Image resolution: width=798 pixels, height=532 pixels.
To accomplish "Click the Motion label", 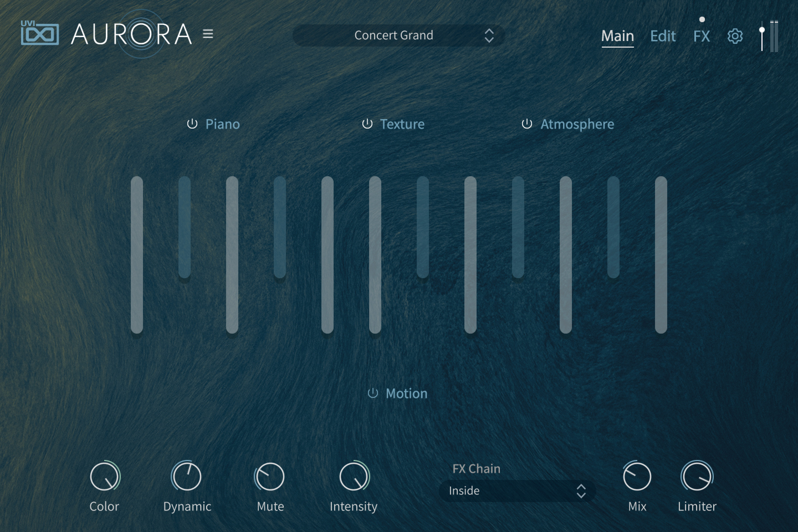I will (x=406, y=393).
